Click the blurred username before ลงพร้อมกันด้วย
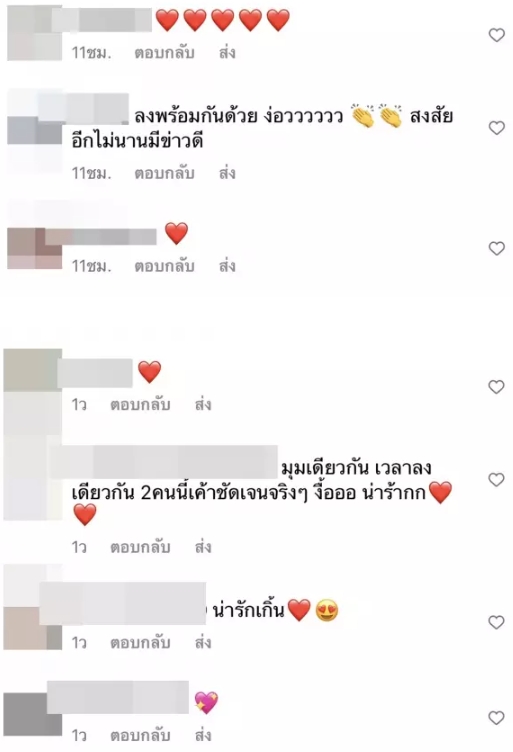 click(100, 117)
